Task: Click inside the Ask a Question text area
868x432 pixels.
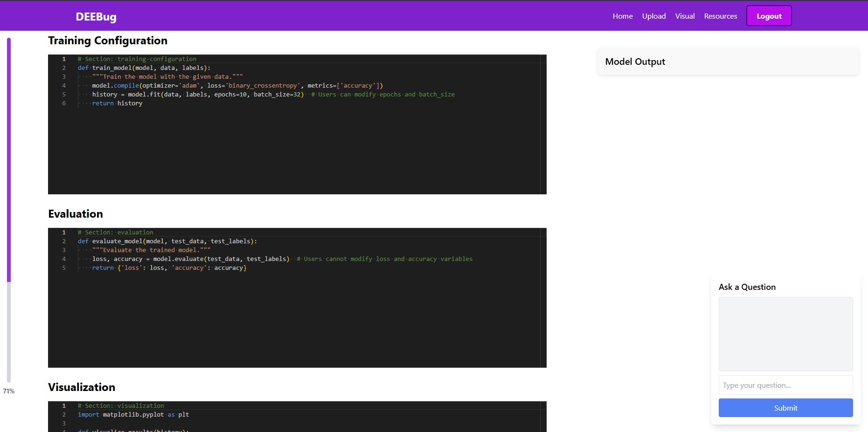Action: (x=785, y=334)
